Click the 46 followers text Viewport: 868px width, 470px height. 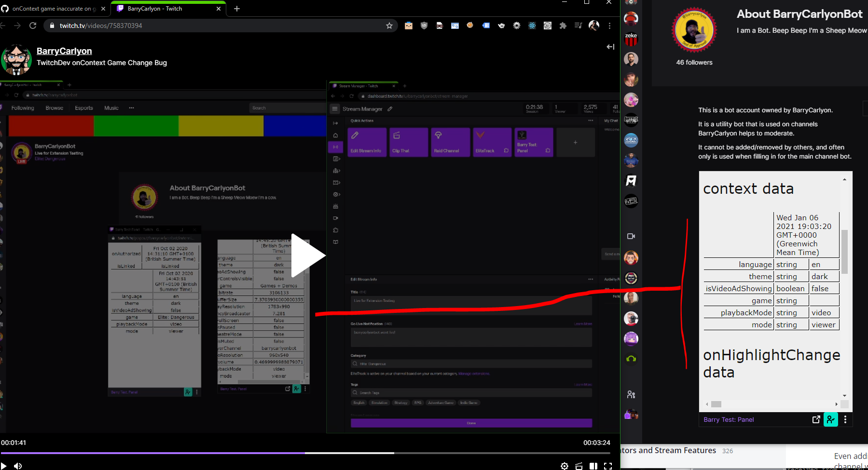pos(694,63)
